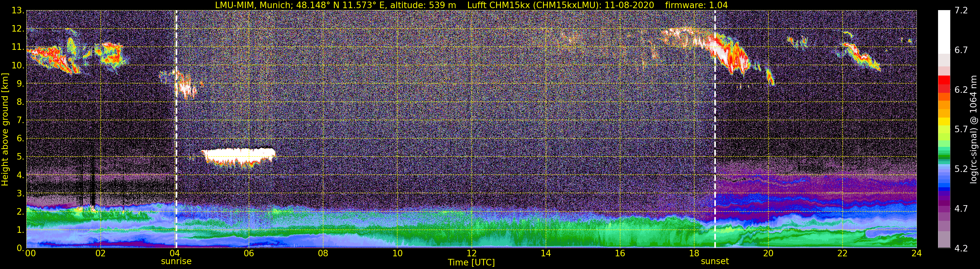This screenshot has height=269, width=980.
Task: Click the 'sunset' label below the axis
Action: pyautogui.click(x=715, y=262)
